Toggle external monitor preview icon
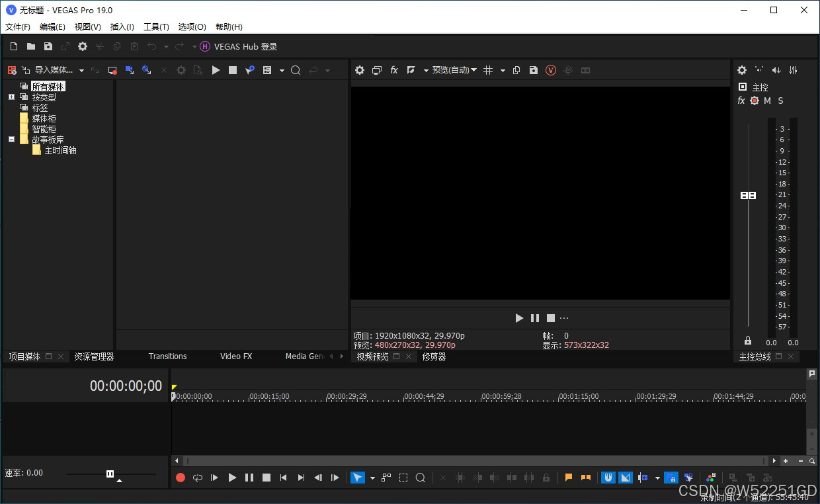The width and height of the screenshot is (820, 504). pyautogui.click(x=377, y=70)
